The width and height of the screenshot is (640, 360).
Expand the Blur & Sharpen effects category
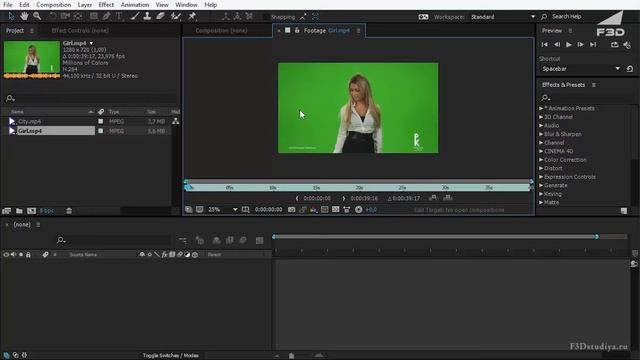tap(541, 134)
